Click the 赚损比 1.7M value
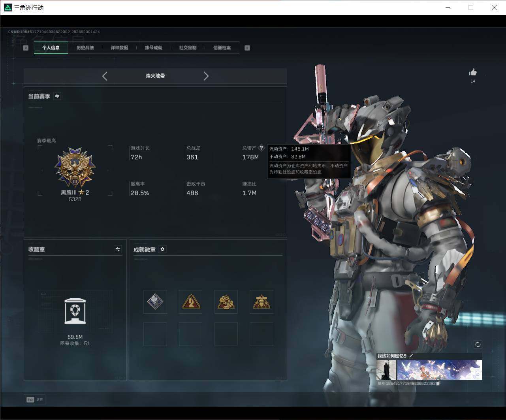Viewport: 506px width, 420px height. click(249, 193)
